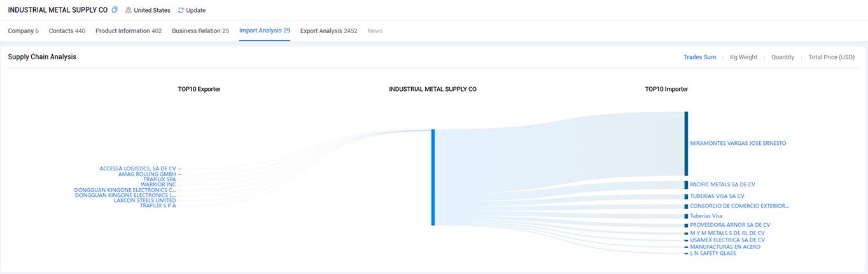The width and height of the screenshot is (868, 274).
Task: Switch the chart to Kg Weight
Action: pyautogui.click(x=743, y=57)
